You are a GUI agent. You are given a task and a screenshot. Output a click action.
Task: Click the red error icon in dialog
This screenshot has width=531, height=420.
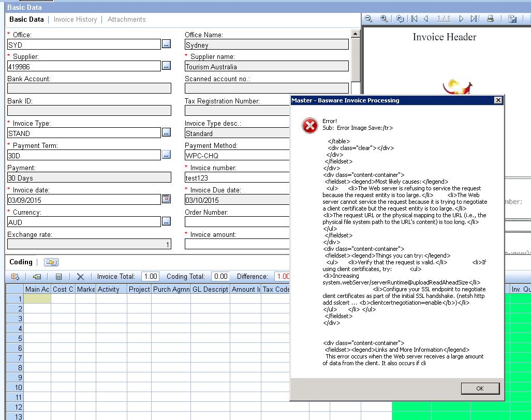pyautogui.click(x=310, y=126)
